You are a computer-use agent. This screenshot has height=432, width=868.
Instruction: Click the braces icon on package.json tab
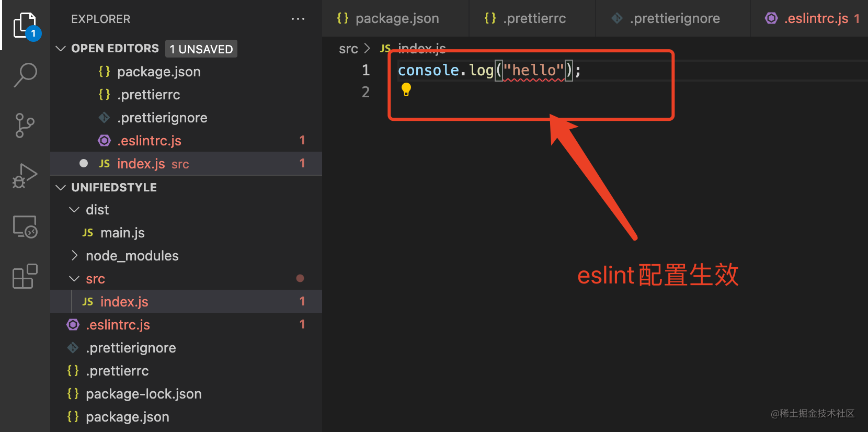tap(342, 18)
